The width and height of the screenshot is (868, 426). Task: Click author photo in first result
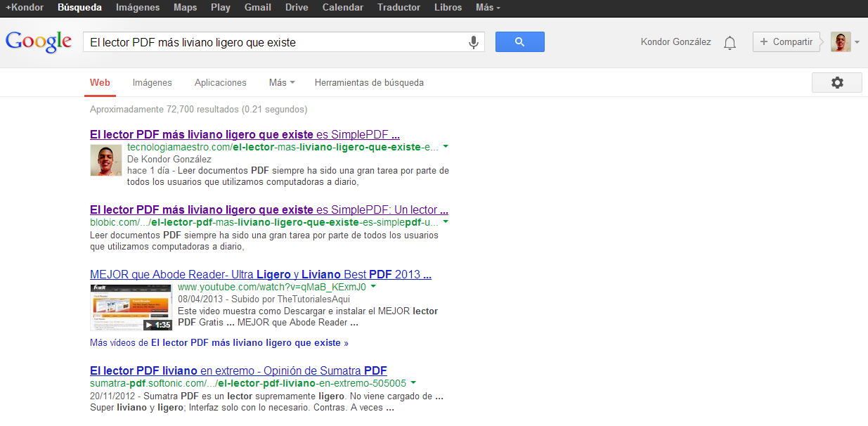click(x=105, y=160)
